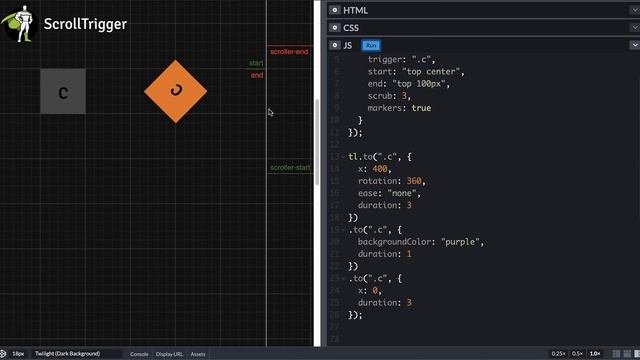Open HTML panel settings gear
The width and height of the screenshot is (640, 360).
[x=335, y=10]
